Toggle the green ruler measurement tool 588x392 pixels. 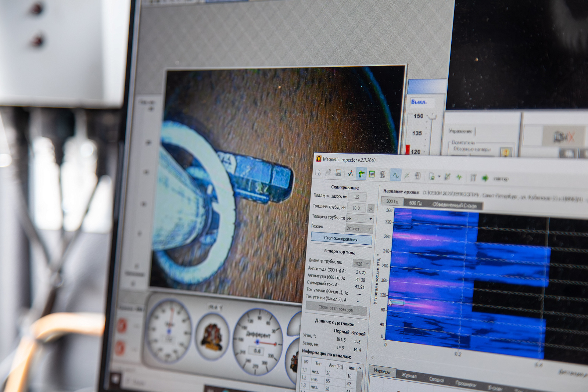(361, 174)
